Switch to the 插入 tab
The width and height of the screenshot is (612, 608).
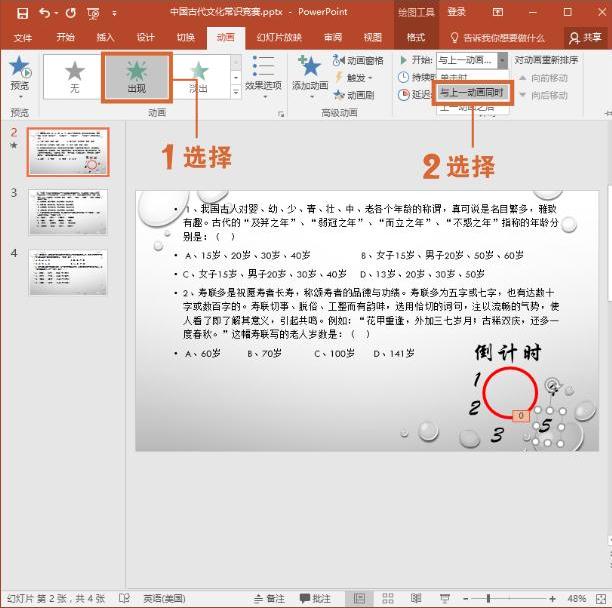[x=105, y=37]
